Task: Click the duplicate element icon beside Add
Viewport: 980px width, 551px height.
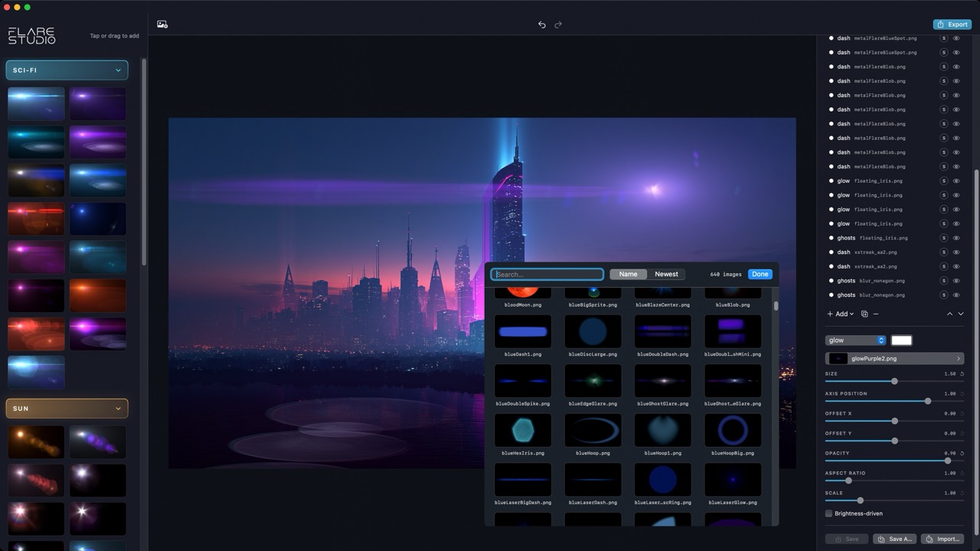Action: (864, 314)
